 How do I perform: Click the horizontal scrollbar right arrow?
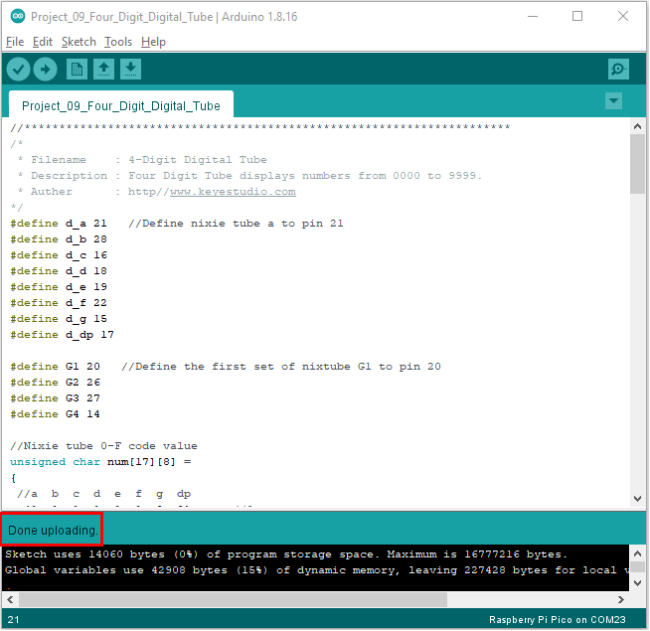tap(621, 599)
